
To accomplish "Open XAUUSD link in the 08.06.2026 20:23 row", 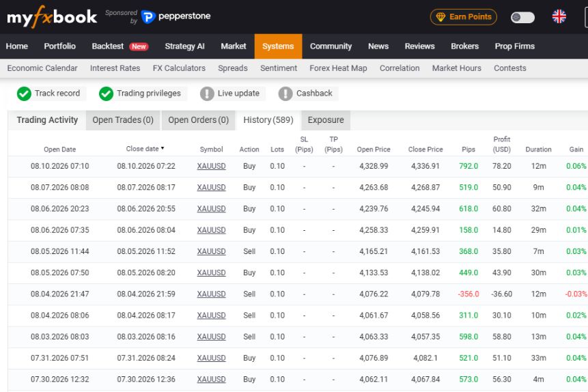I will [x=211, y=209].
